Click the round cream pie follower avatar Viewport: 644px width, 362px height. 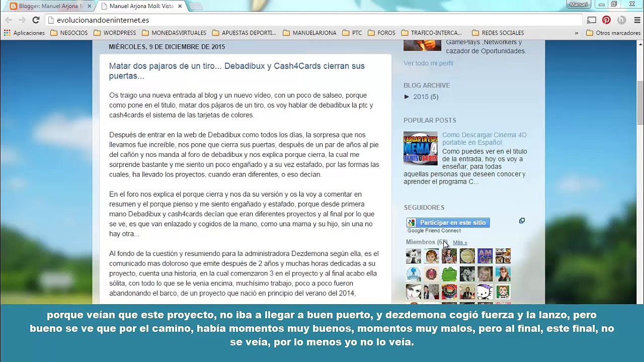pyautogui.click(x=467, y=256)
